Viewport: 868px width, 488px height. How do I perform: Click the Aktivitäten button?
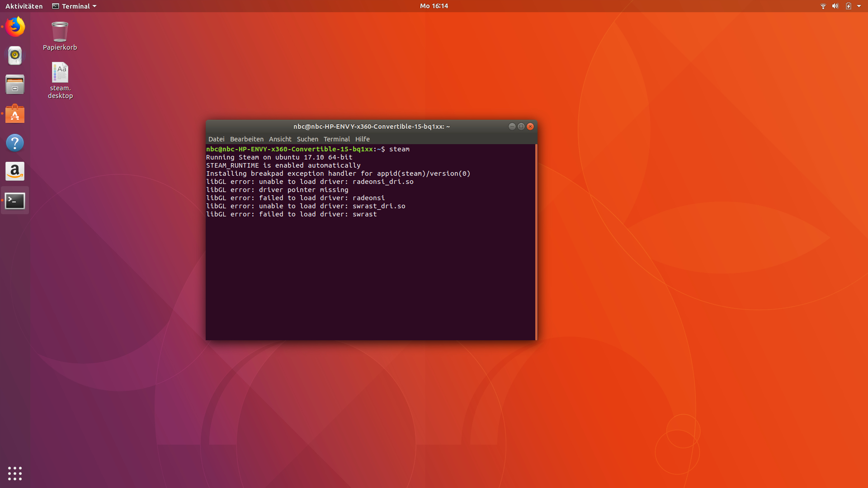[24, 6]
